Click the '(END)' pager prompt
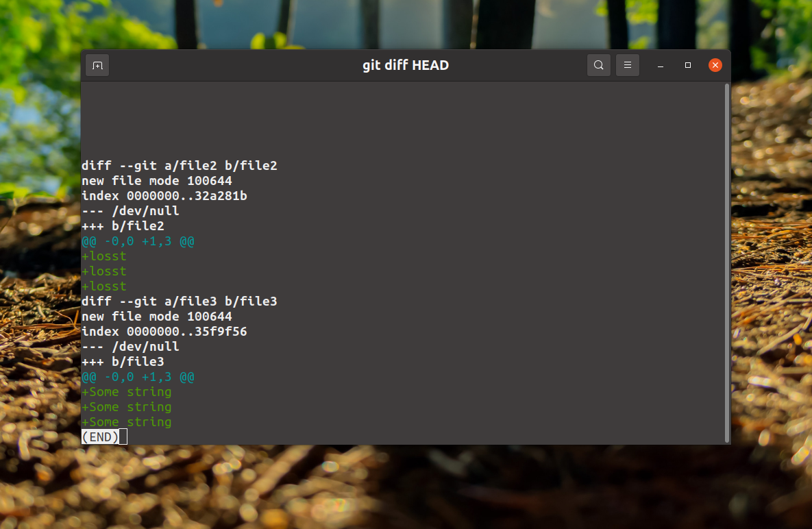 pos(100,437)
